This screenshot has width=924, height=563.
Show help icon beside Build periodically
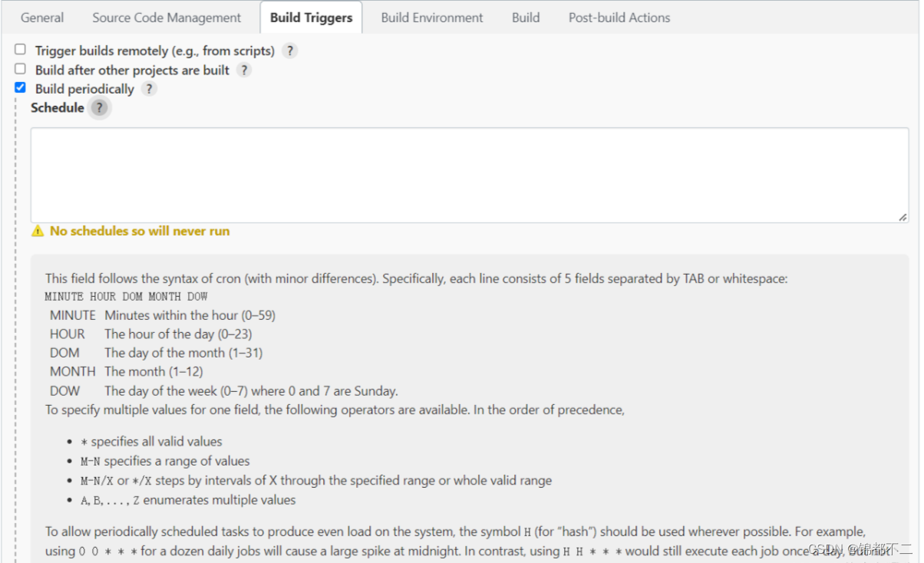pyautogui.click(x=149, y=89)
